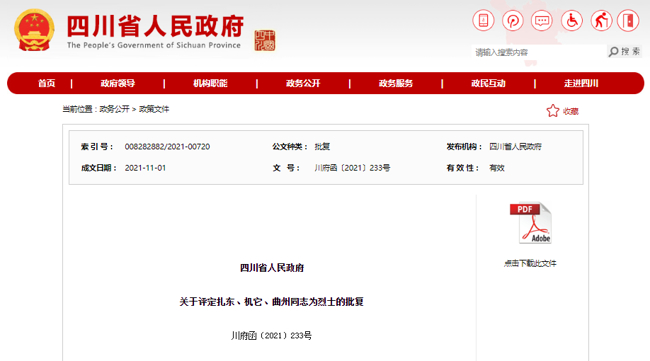Click the Pinterest-style share icon

click(513, 20)
